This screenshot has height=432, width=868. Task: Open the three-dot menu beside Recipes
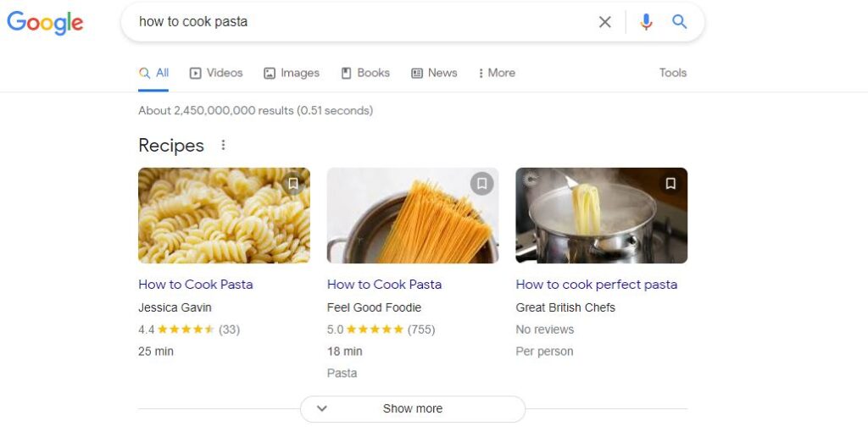pos(223,145)
